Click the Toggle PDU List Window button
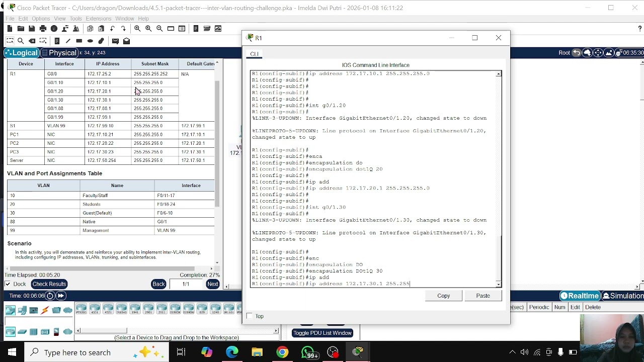Image resolution: width=644 pixels, height=362 pixels. (322, 333)
